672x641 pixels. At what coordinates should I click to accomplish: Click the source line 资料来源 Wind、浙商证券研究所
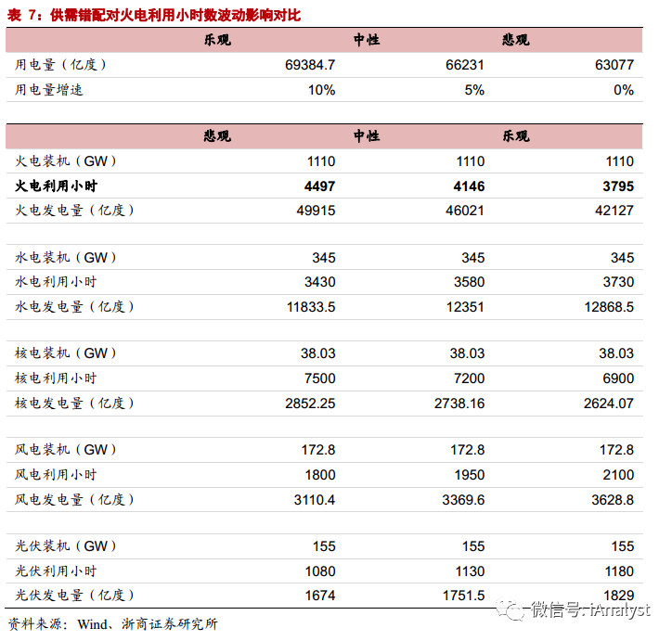click(x=112, y=624)
